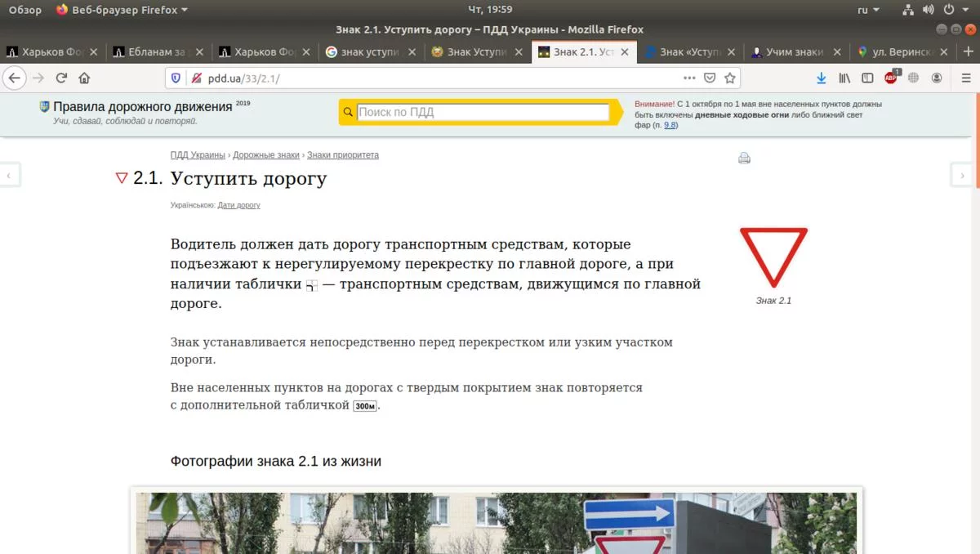The height and width of the screenshot is (554, 980).
Task: Click the forward navigation arrow
Action: tap(38, 78)
